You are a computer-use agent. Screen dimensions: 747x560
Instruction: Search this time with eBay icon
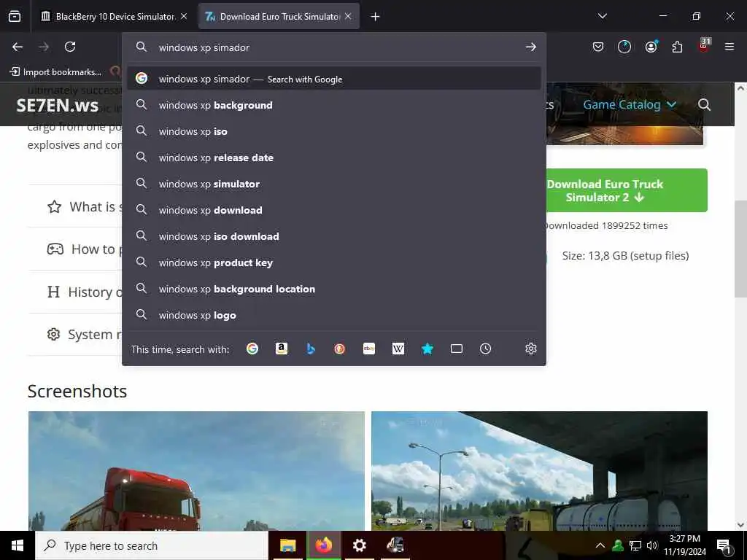(x=368, y=349)
